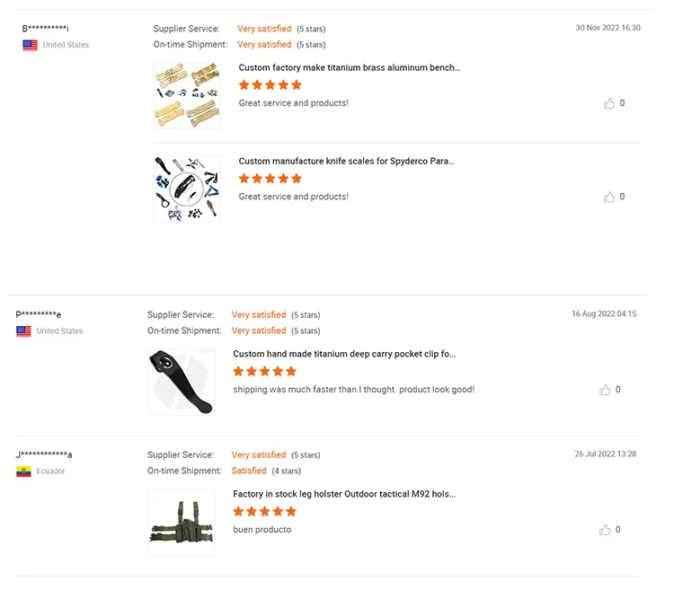Like the leg holster review
Screen dimensions: 674x616
tap(605, 530)
